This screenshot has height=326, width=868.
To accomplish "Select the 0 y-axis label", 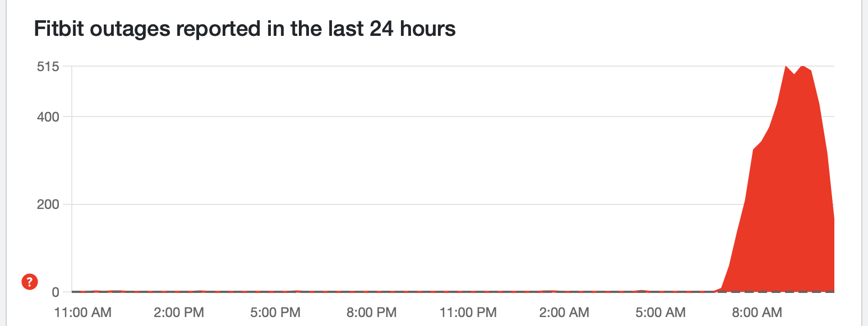I will click(x=55, y=292).
